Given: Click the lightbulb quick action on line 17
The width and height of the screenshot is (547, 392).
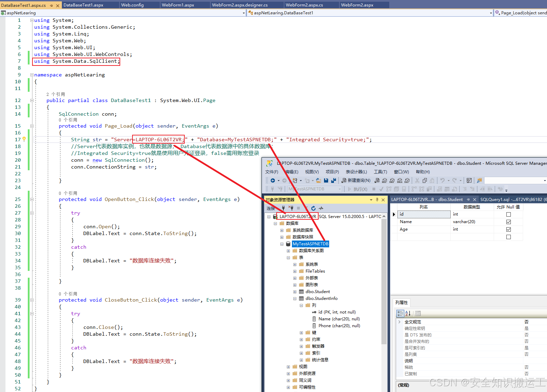Looking at the screenshot, I should (x=24, y=139).
